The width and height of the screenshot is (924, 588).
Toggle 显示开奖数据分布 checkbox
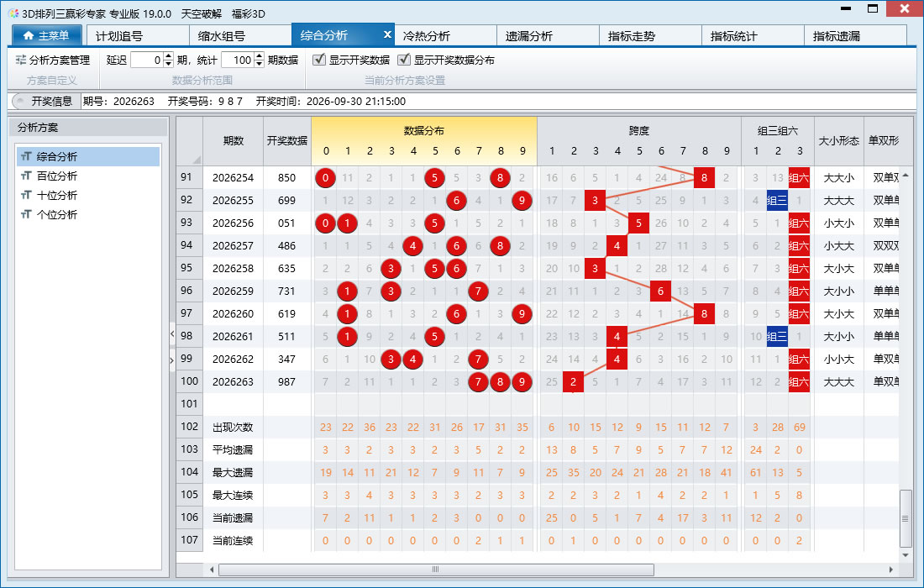[x=404, y=60]
